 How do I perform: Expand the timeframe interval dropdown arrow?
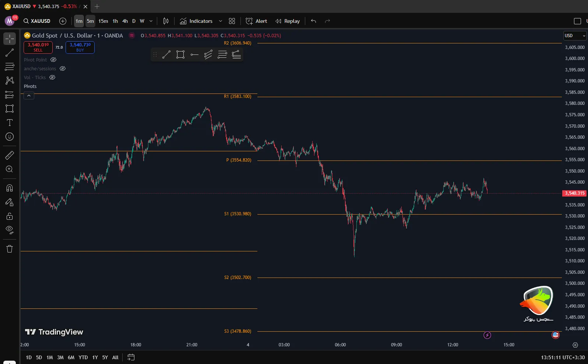point(151,21)
